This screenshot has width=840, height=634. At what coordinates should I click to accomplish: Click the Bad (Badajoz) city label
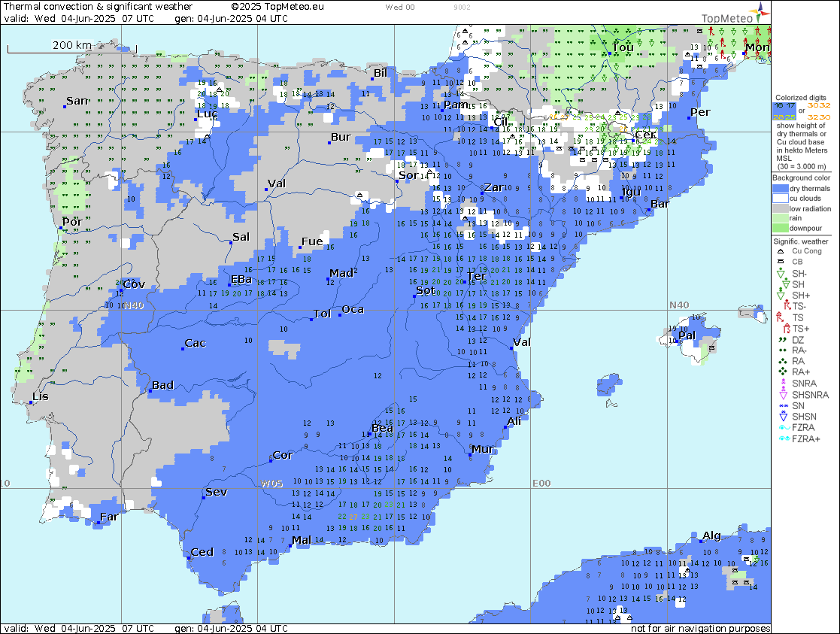click(x=162, y=385)
